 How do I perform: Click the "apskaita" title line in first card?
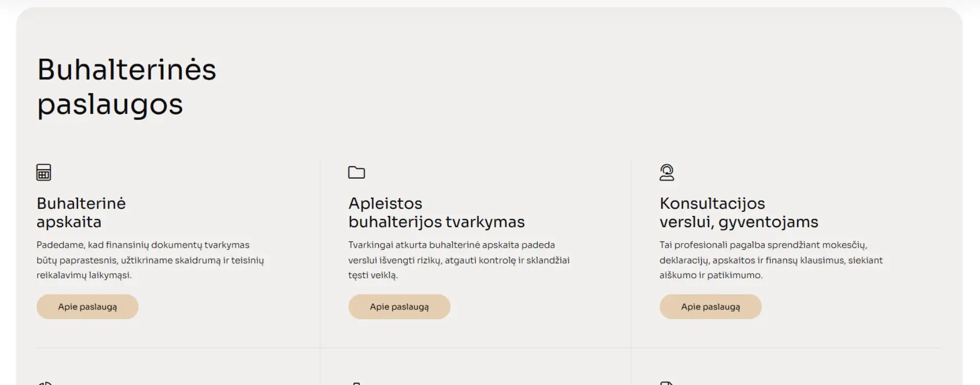pyautogui.click(x=69, y=222)
